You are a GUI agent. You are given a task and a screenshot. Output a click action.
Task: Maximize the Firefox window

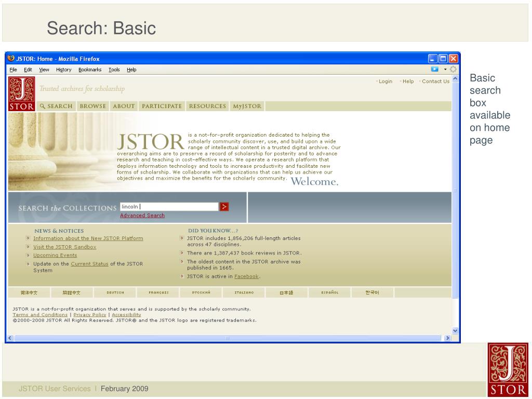pyautogui.click(x=443, y=59)
